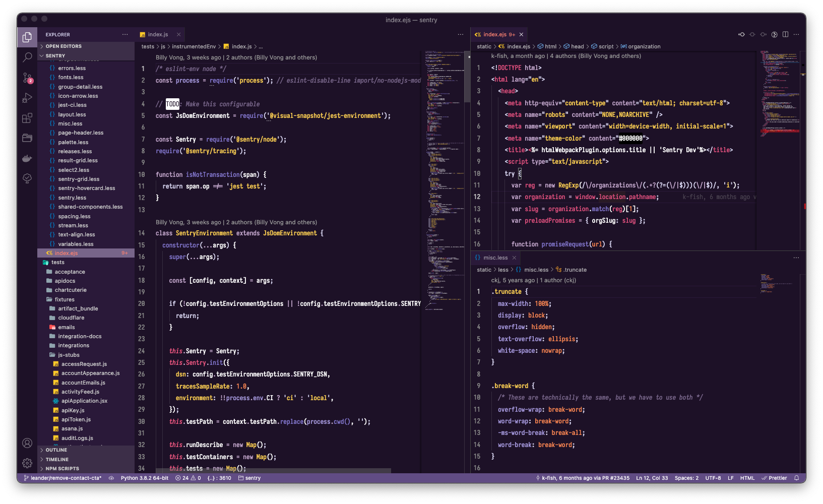Select index.ejs in file explorer

click(86, 253)
